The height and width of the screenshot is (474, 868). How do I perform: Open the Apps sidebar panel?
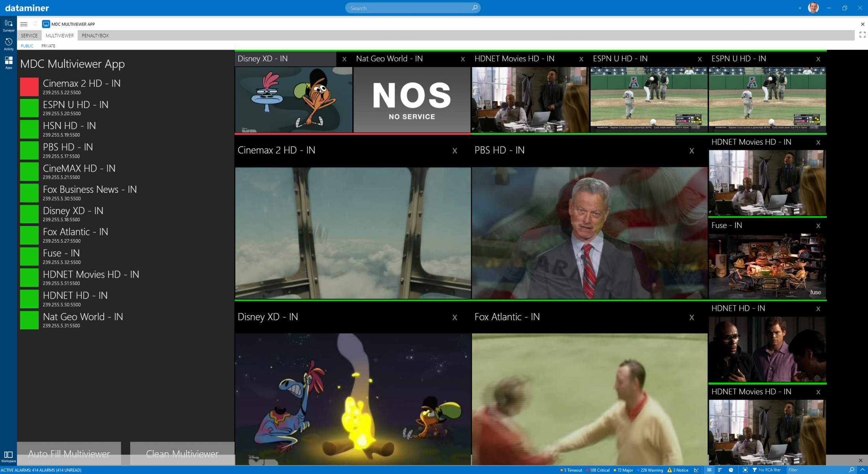(x=8, y=62)
